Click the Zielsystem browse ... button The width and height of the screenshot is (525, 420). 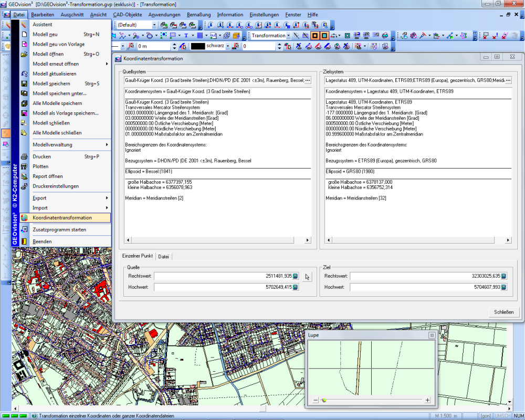(508, 80)
